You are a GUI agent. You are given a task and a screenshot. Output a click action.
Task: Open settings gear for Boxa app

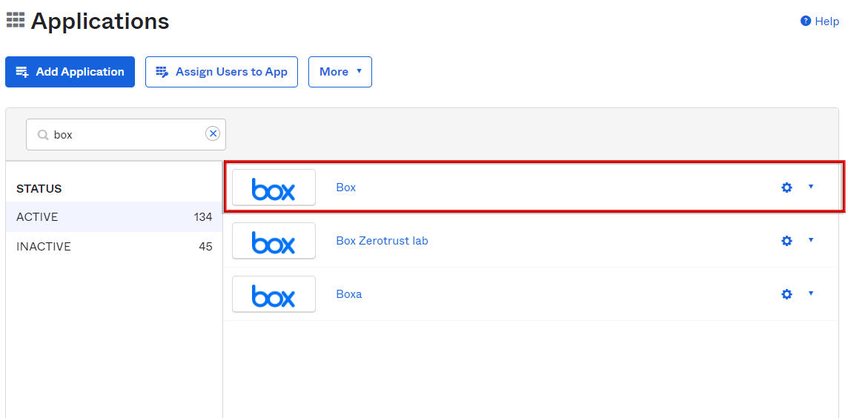pos(786,294)
